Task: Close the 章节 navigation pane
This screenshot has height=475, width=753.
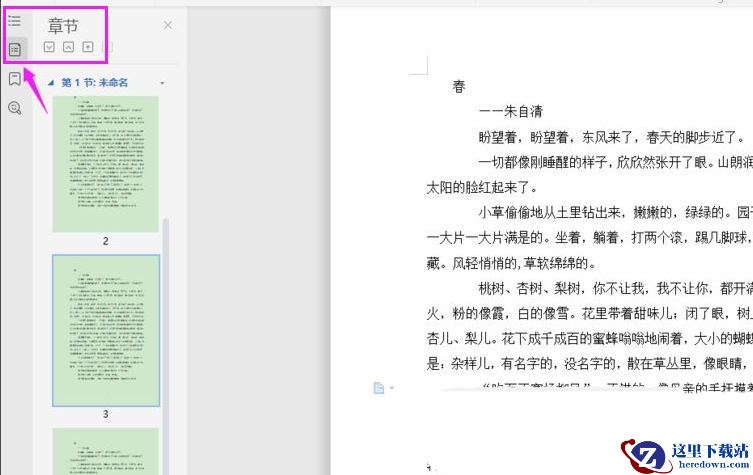Action: click(x=168, y=25)
